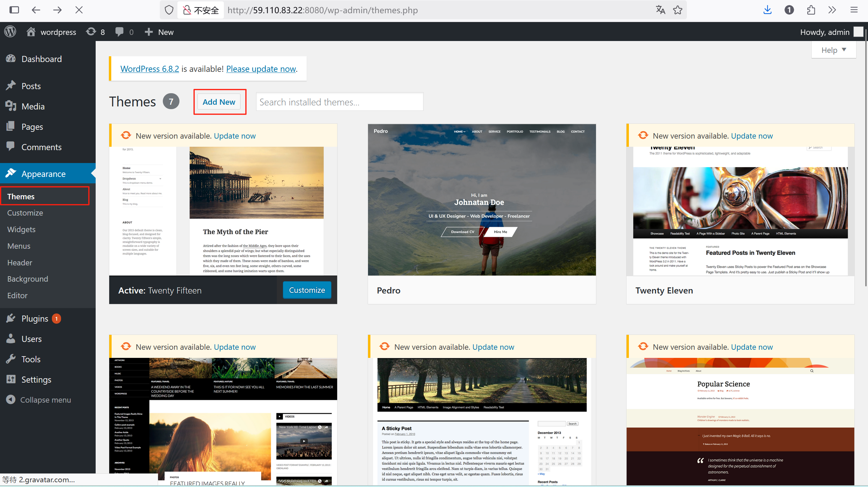Viewport: 868px width, 487px height.
Task: Open the browser hamburger menu
Action: pos(854,10)
